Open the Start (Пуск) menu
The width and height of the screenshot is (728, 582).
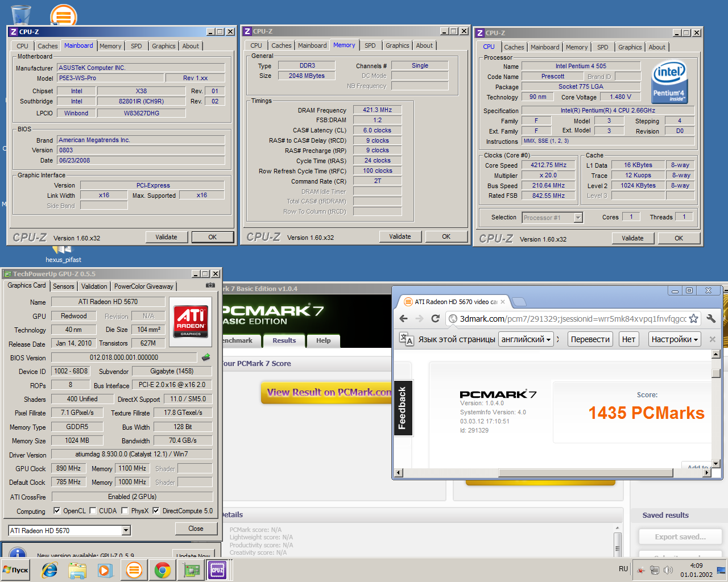pyautogui.click(x=15, y=570)
